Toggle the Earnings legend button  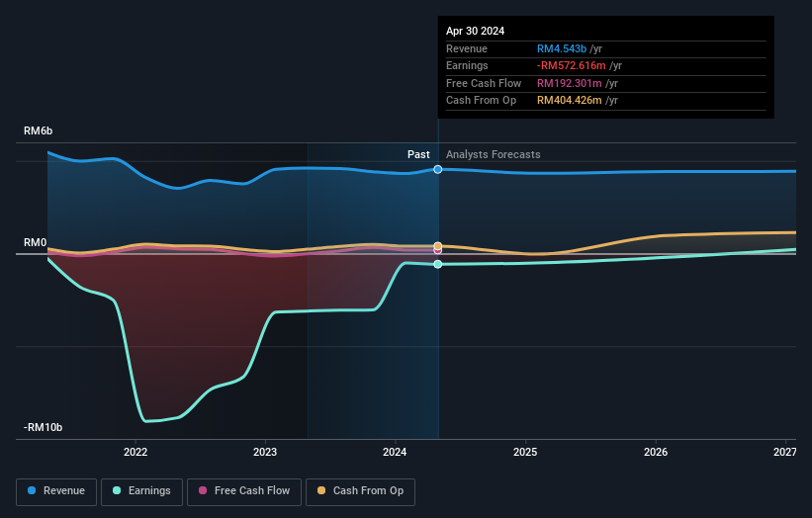141,491
